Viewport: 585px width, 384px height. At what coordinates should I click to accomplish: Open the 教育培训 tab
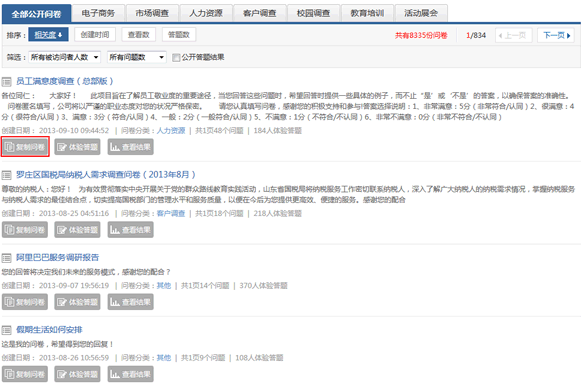coord(367,13)
